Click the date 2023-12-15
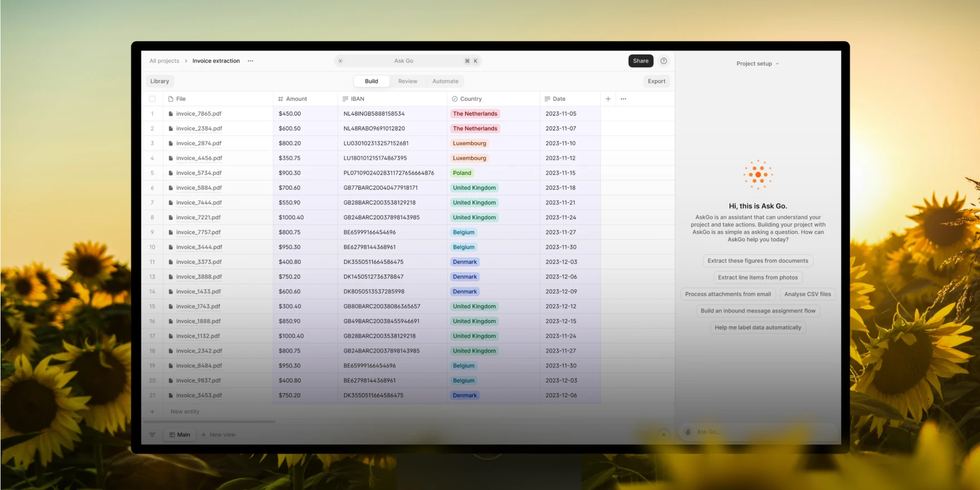 (x=561, y=321)
